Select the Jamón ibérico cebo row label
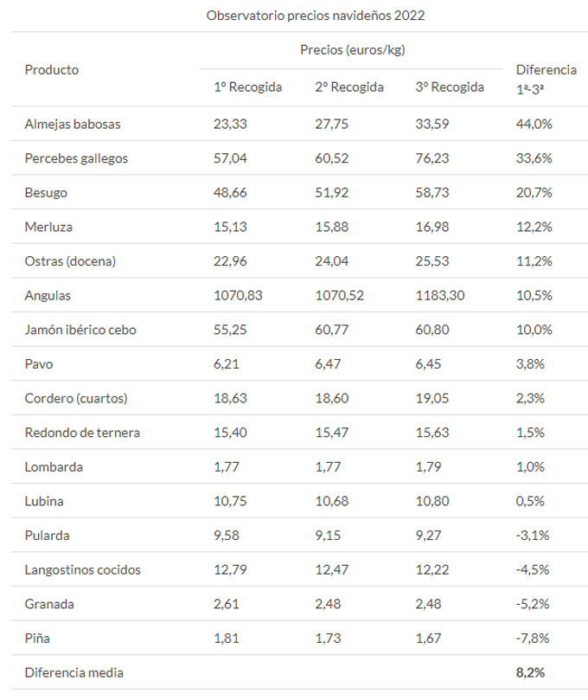588x700 pixels. 80,330
